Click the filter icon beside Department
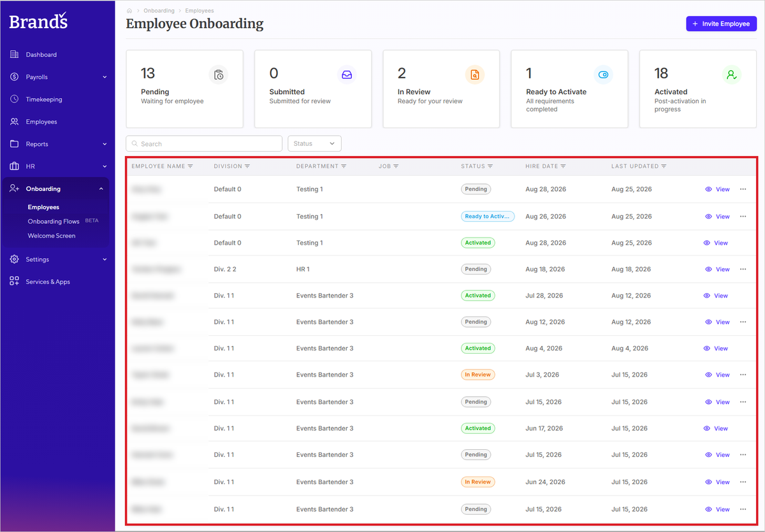 (344, 166)
